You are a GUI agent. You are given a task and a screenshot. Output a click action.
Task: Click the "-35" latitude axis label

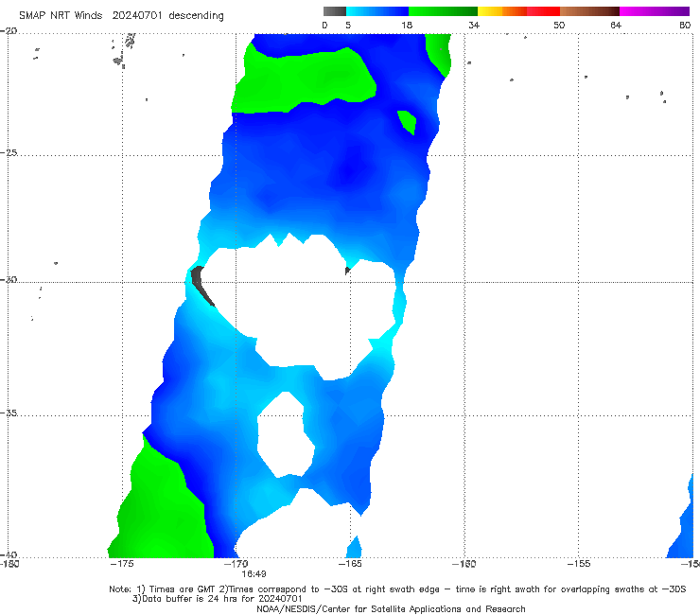(9, 413)
